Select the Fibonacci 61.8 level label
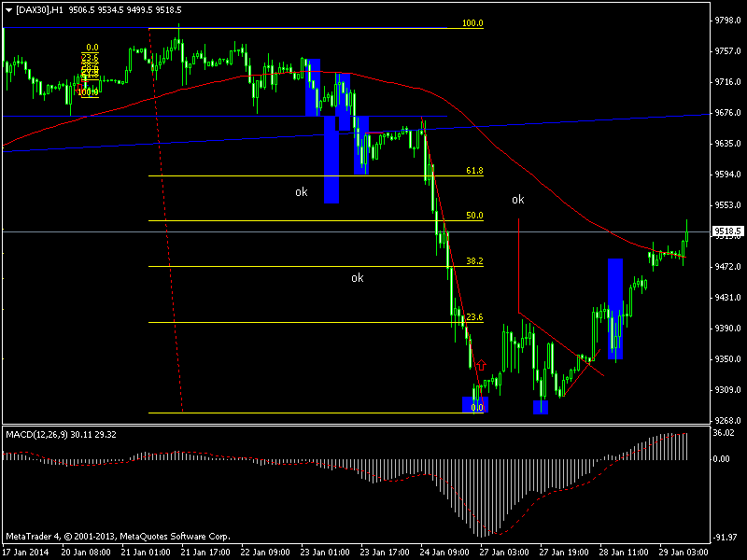 pos(473,172)
